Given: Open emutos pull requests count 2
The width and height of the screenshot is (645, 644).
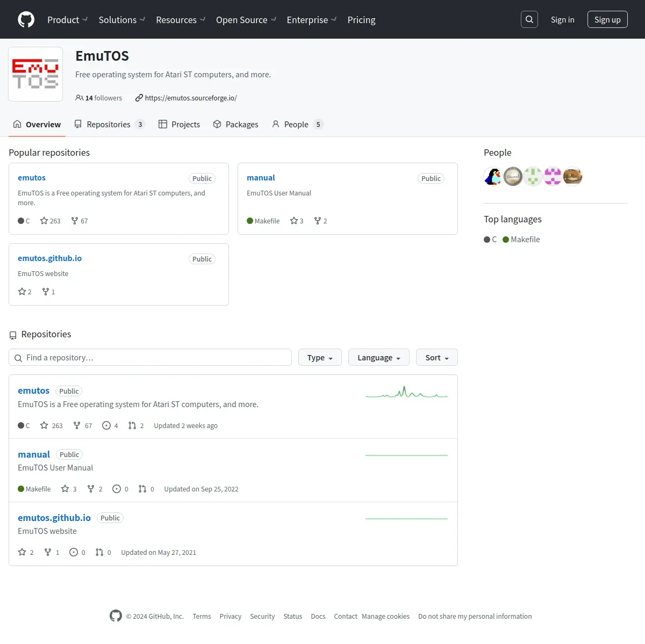Looking at the screenshot, I should coord(136,425).
